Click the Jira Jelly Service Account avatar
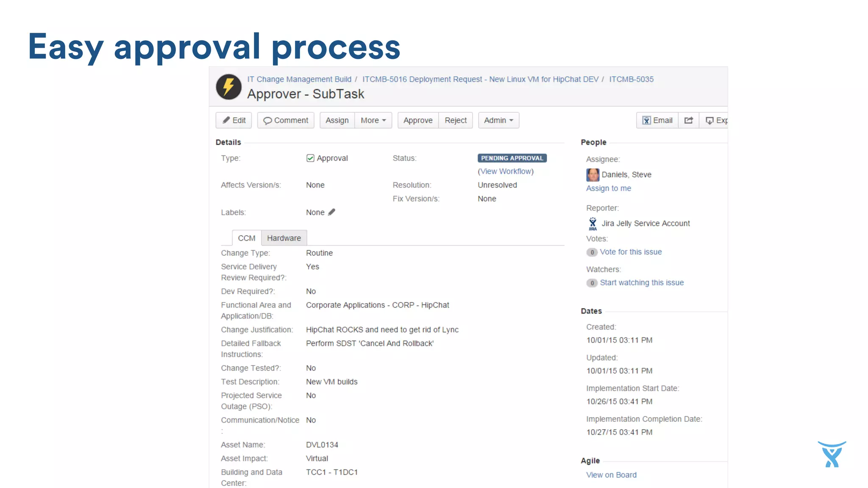 593,224
